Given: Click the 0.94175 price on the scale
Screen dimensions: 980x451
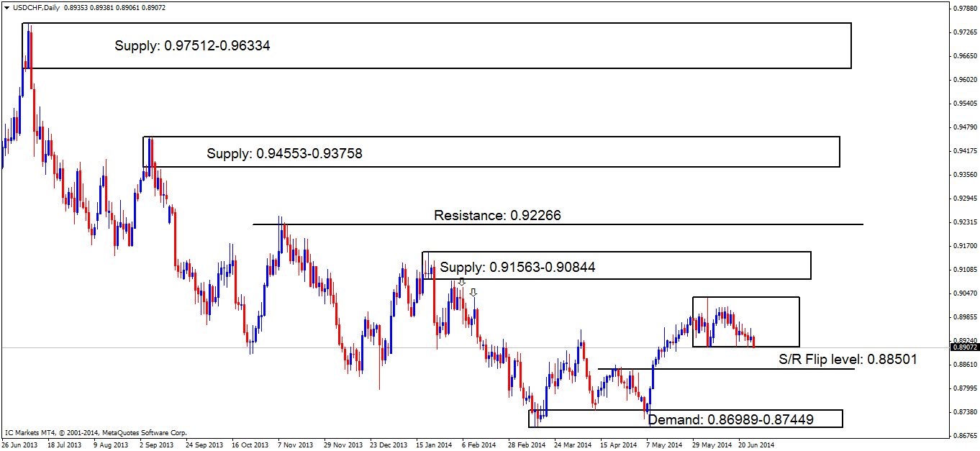Looking at the screenshot, I should pos(965,151).
